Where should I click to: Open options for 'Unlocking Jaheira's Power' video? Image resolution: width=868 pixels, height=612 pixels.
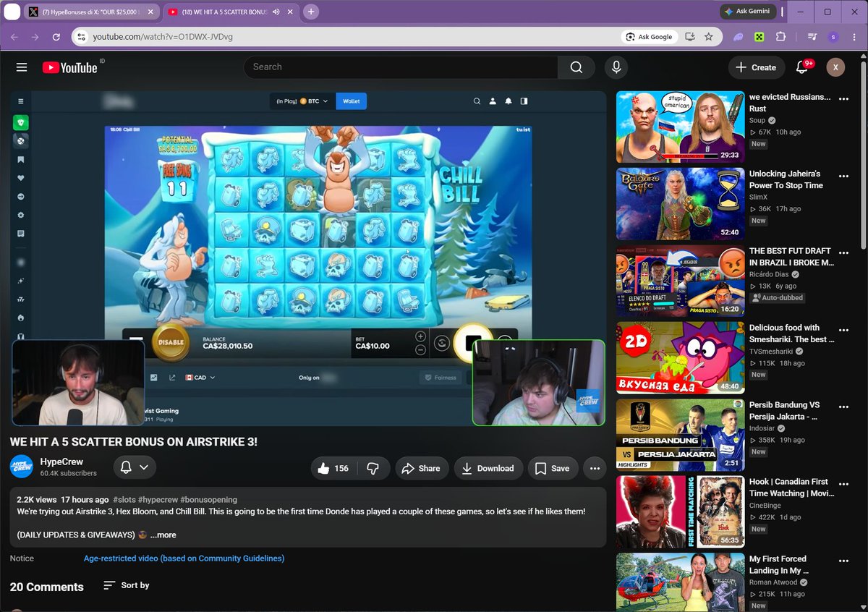843,177
